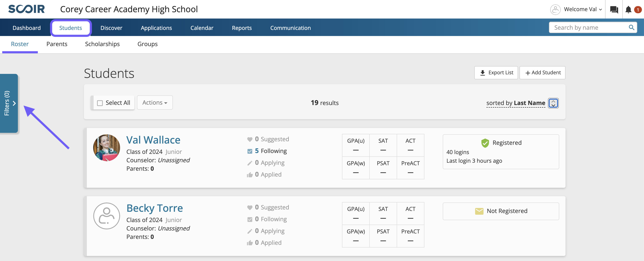Open the Actions dropdown

click(x=155, y=103)
